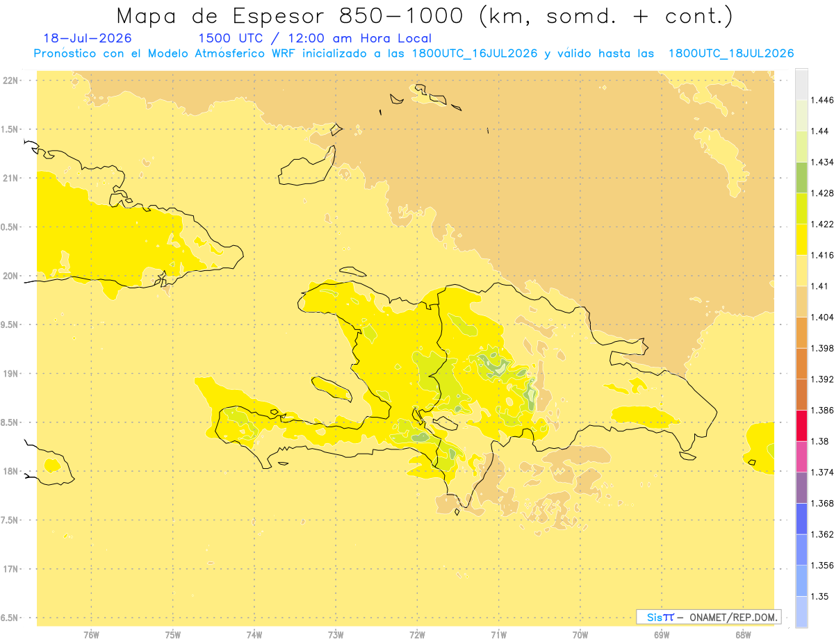
Task: Click the yellow legend swatch between 1.416 and 1.422
Action: point(801,240)
